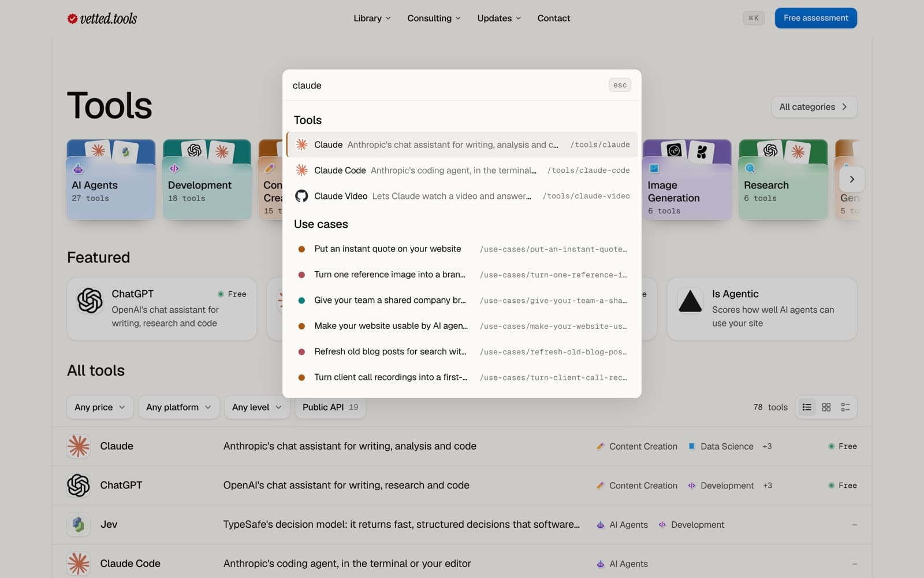
Task: Open the Image Generation category card
Action: click(687, 179)
